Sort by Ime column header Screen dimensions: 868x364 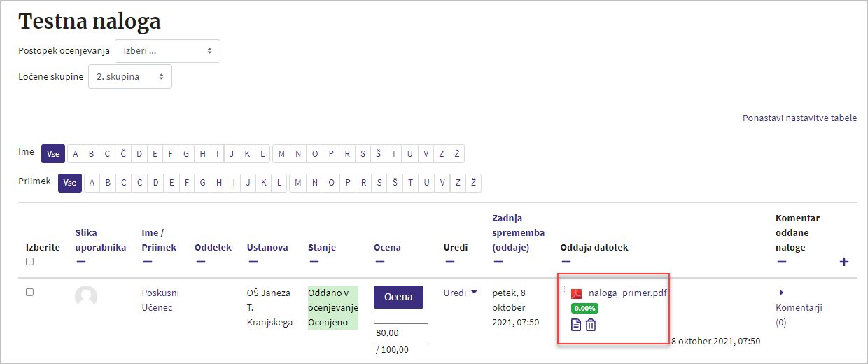pos(149,232)
